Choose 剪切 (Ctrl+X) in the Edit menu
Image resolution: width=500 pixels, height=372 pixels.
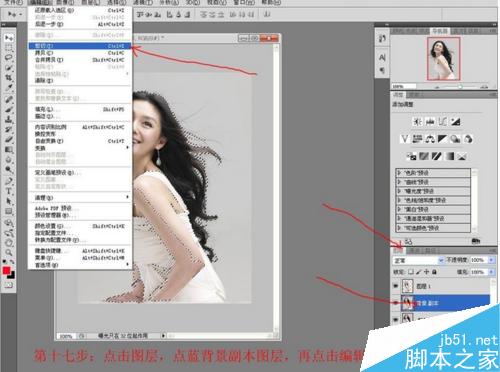80,46
